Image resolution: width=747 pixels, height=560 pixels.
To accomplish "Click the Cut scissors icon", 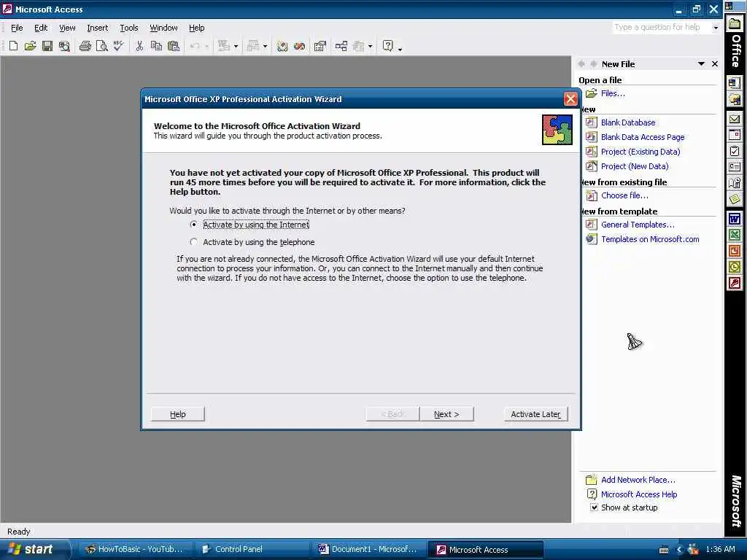I will (x=139, y=46).
